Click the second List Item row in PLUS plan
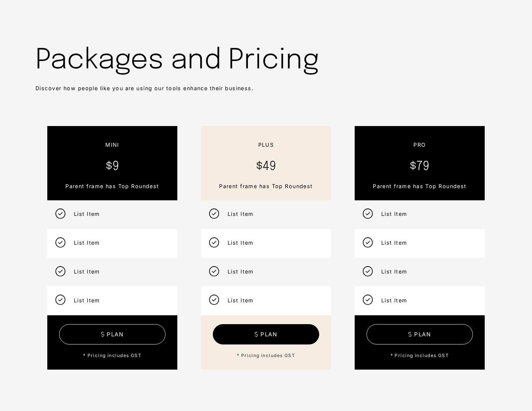 [266, 244]
